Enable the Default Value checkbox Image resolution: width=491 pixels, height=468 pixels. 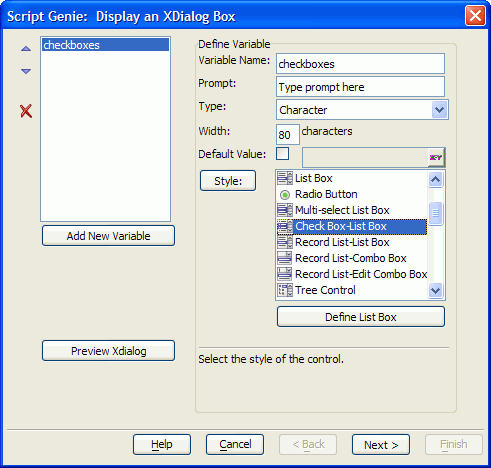point(282,154)
